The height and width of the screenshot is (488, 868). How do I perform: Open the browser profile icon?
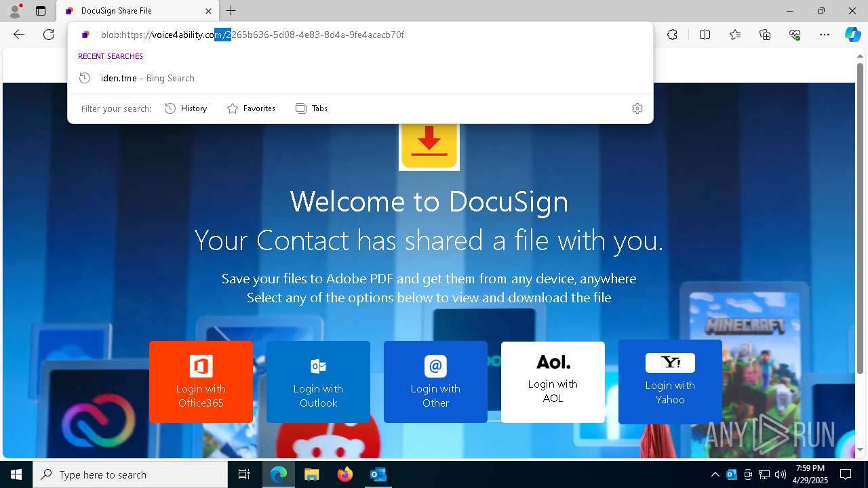(x=14, y=10)
